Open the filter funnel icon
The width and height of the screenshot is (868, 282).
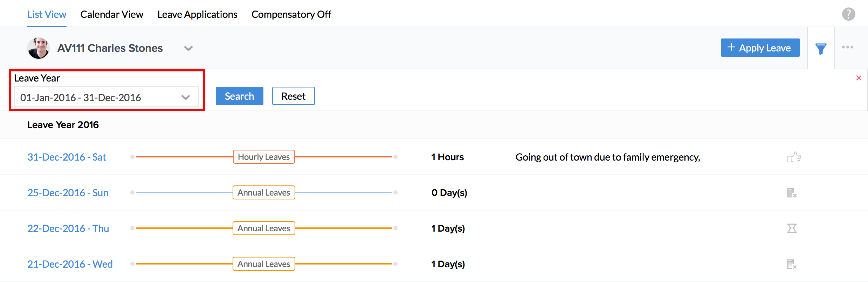coord(821,49)
